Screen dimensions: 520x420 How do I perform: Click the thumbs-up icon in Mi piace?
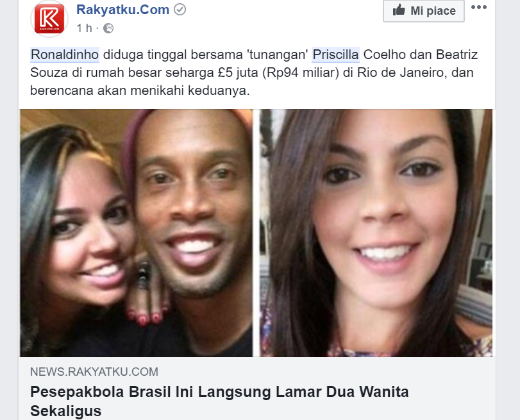pos(399,10)
